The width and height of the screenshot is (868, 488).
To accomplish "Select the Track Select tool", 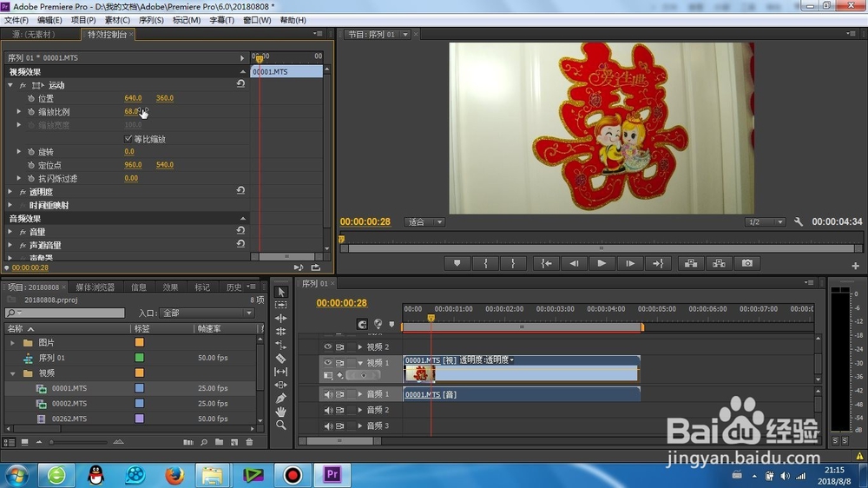I will click(280, 305).
